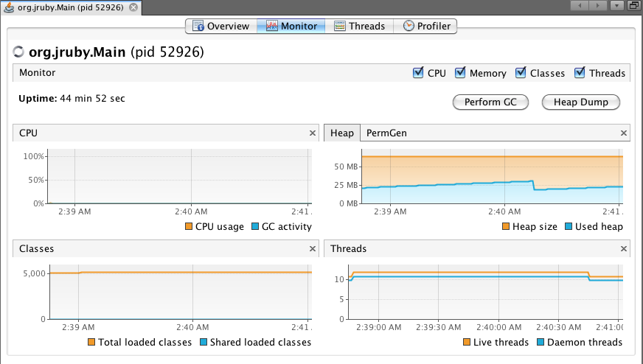The height and width of the screenshot is (364, 643).
Task: Close the Classes graph panel
Action: tap(313, 249)
